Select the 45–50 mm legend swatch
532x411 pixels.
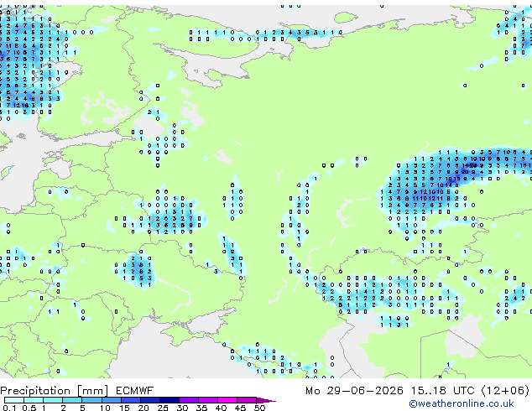pos(247,400)
